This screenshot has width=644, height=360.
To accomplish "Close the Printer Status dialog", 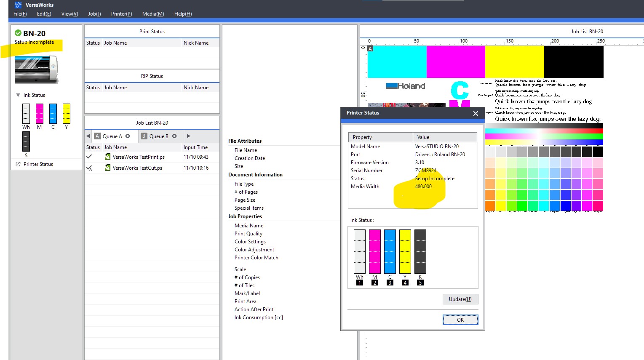I will pyautogui.click(x=476, y=113).
